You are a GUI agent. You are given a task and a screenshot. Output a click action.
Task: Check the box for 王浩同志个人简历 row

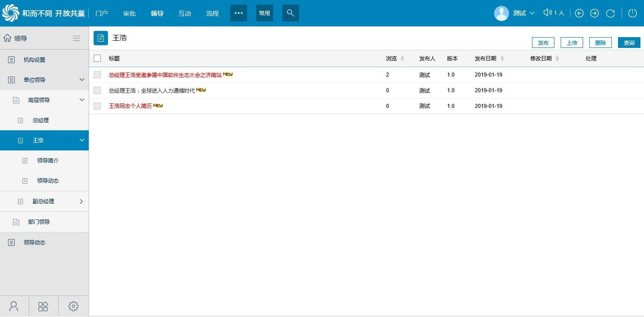click(97, 106)
